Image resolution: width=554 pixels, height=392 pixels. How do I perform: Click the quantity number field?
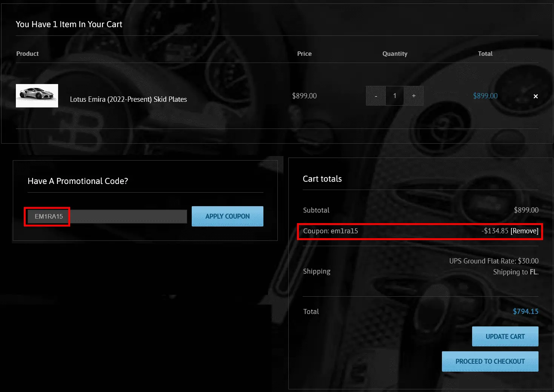point(395,96)
